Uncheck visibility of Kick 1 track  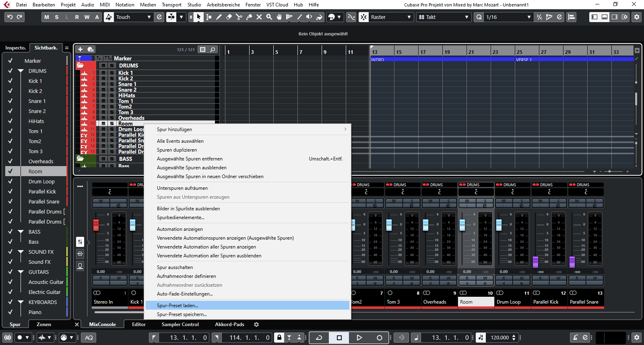point(10,81)
